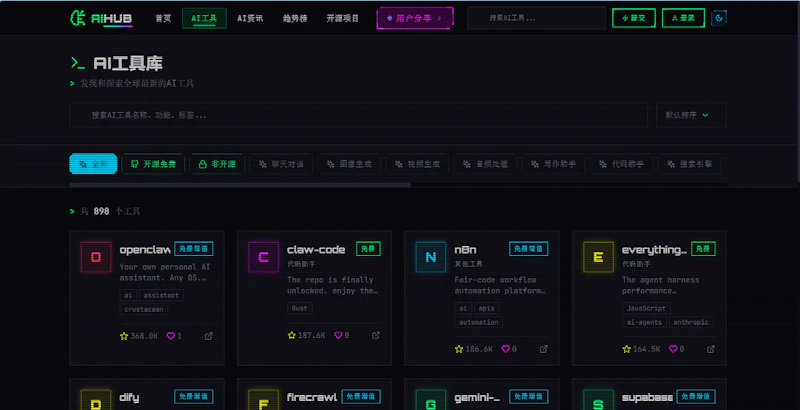The height and width of the screenshot is (410, 800).
Task: Enable the 写作助手 category filter
Action: pos(553,164)
